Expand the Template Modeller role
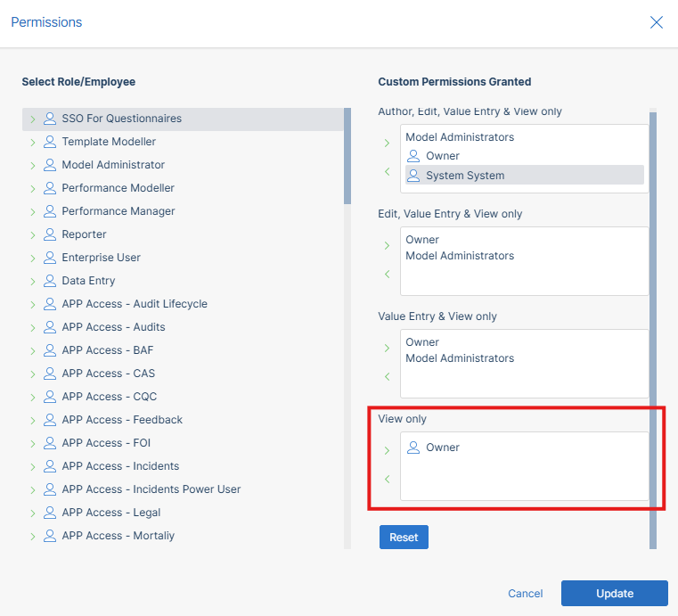The width and height of the screenshot is (678, 616). click(33, 143)
